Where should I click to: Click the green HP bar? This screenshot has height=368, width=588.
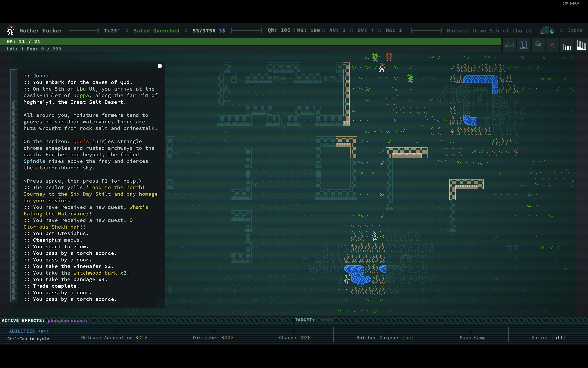(x=251, y=41)
